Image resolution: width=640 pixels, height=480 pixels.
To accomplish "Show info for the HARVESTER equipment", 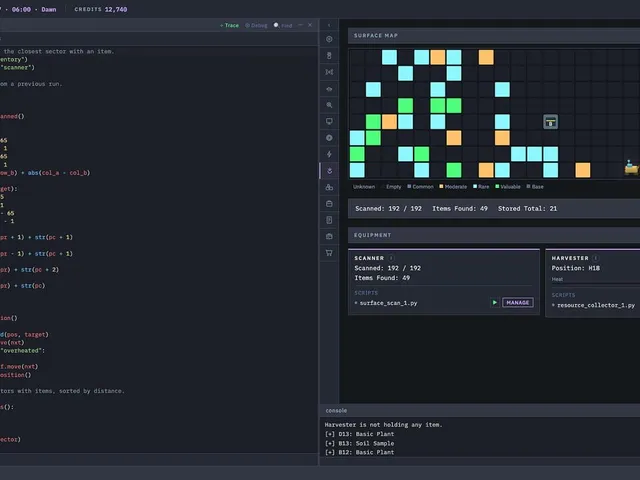I will (596, 258).
